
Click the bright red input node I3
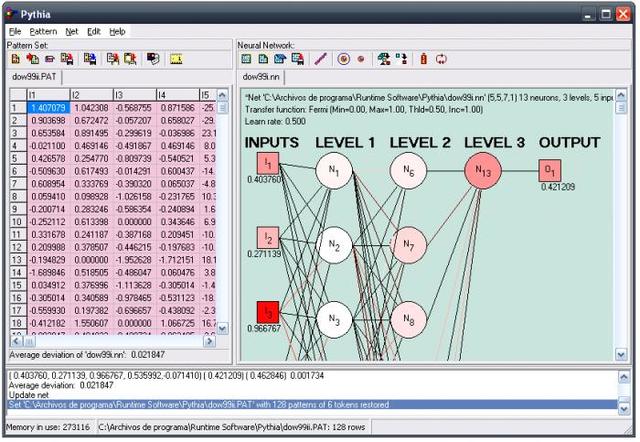(268, 313)
